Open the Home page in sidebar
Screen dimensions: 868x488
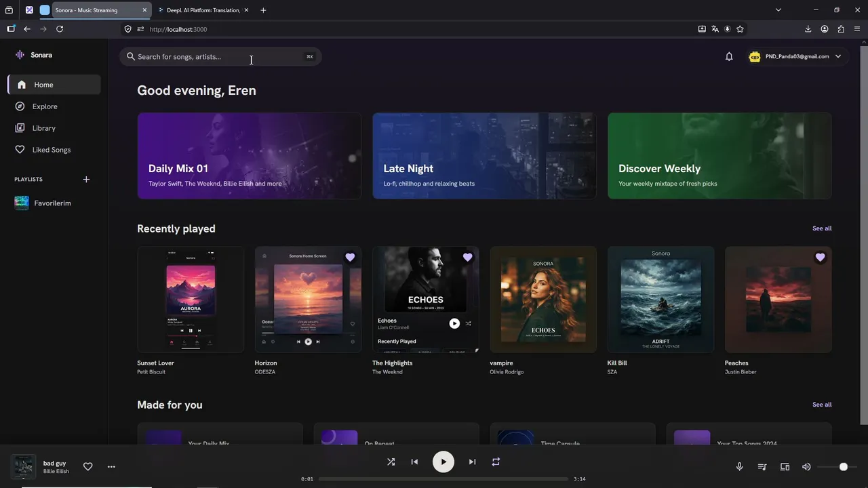[x=54, y=85]
